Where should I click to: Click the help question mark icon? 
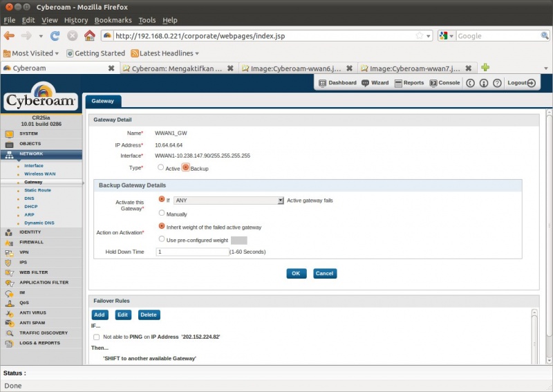click(496, 83)
